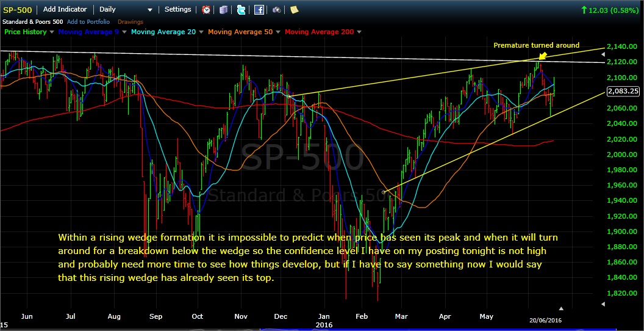
Task: Open the yellow sticky note icon
Action: coord(294,9)
